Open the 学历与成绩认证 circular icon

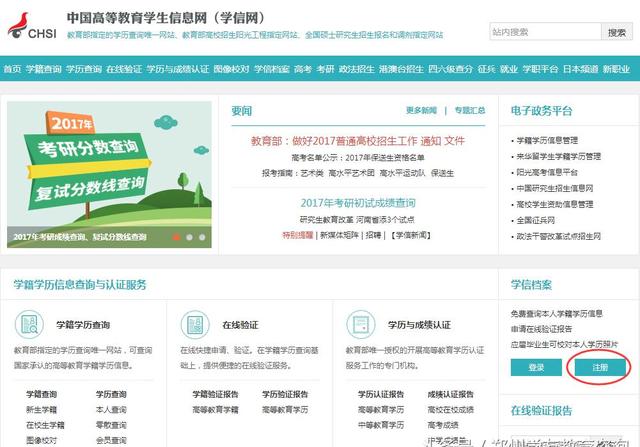(360, 325)
